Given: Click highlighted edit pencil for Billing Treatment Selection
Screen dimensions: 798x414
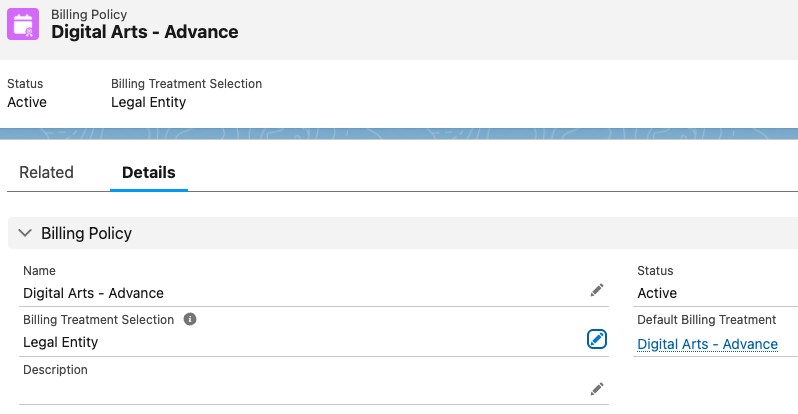Looking at the screenshot, I should 597,340.
